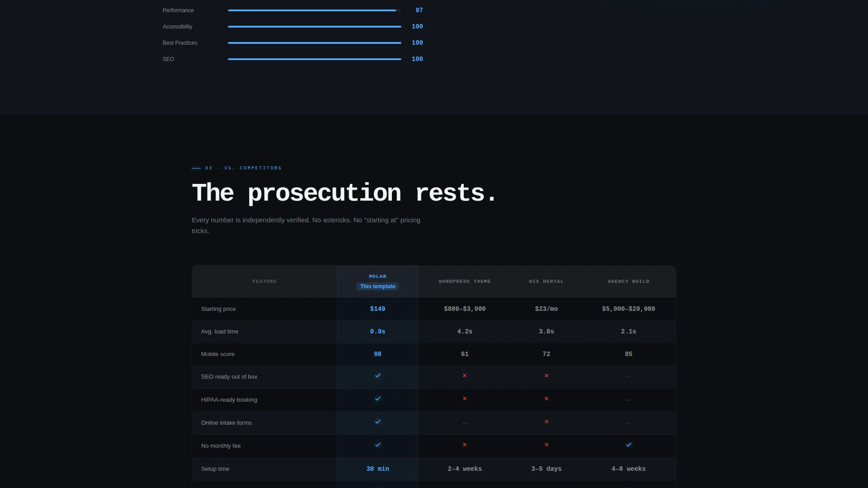The height and width of the screenshot is (488, 868).
Task: Click the Wix Dental column header
Action: (x=546, y=282)
